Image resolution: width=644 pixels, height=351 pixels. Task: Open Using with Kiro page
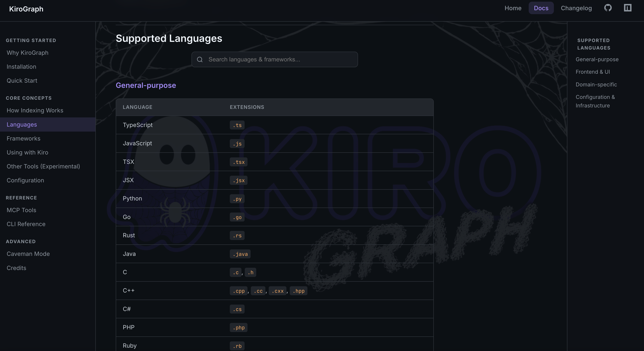(27, 153)
